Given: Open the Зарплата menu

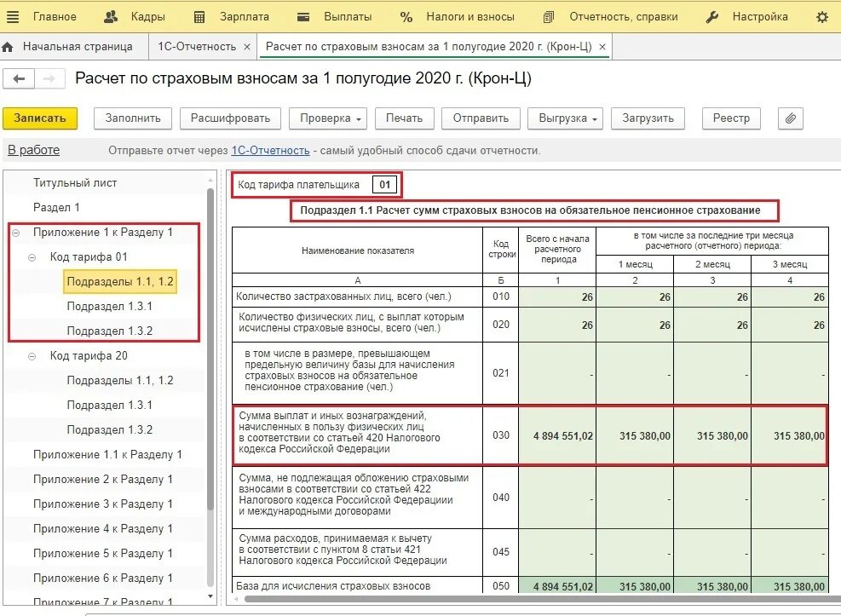Looking at the screenshot, I should coord(245,17).
